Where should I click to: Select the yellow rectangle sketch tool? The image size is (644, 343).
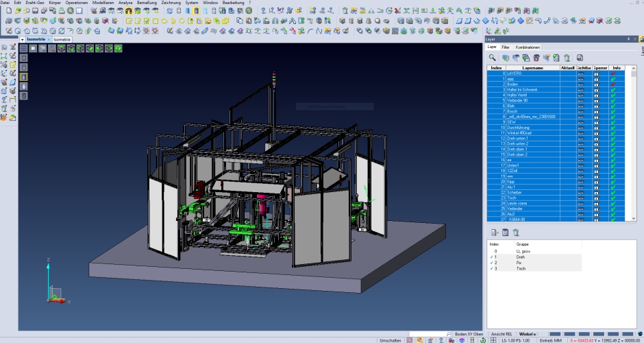click(x=156, y=21)
